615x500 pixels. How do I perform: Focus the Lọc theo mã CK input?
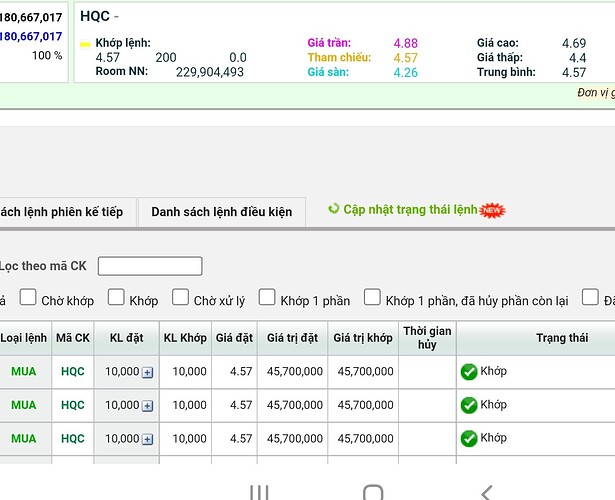[x=150, y=266]
